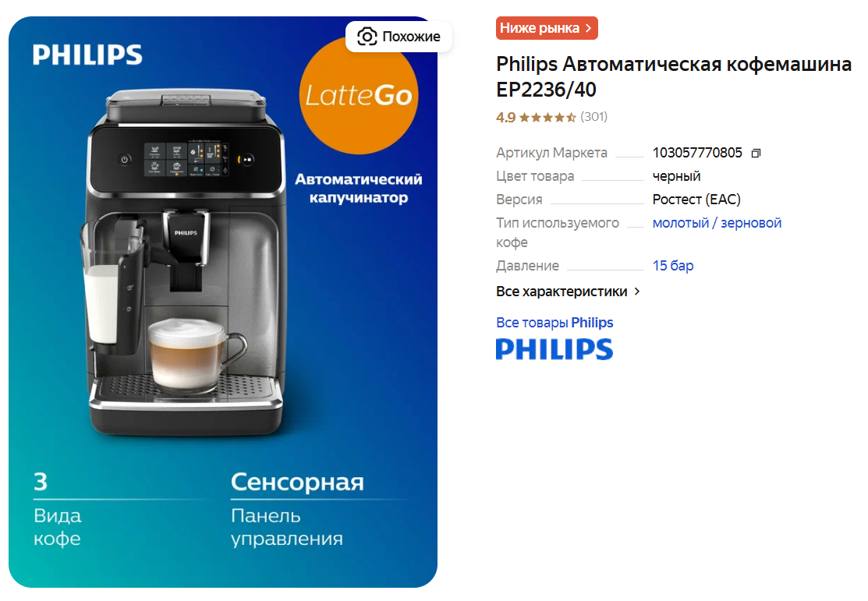The image size is (868, 601).
Task: Expand 'Все характеристики' chevron arrow
Action: 637,291
